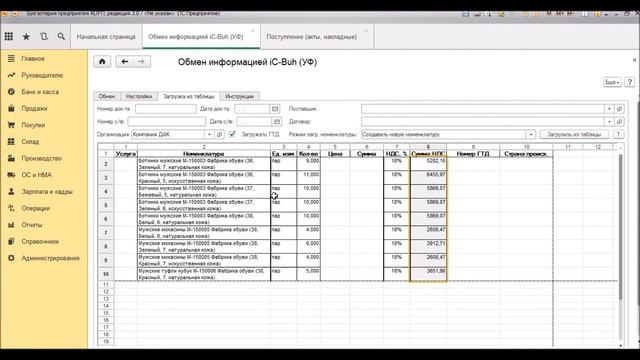Open the Справочники section
640x360 pixels.
coord(40,242)
